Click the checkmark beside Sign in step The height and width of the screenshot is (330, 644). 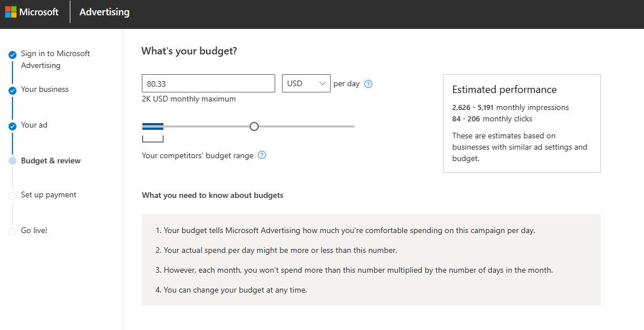click(x=12, y=55)
